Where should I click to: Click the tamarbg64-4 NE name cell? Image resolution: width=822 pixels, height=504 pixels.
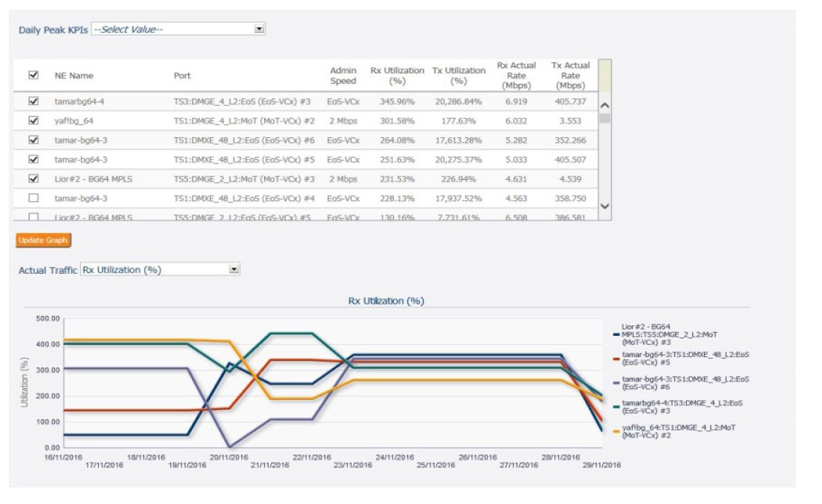(79, 101)
